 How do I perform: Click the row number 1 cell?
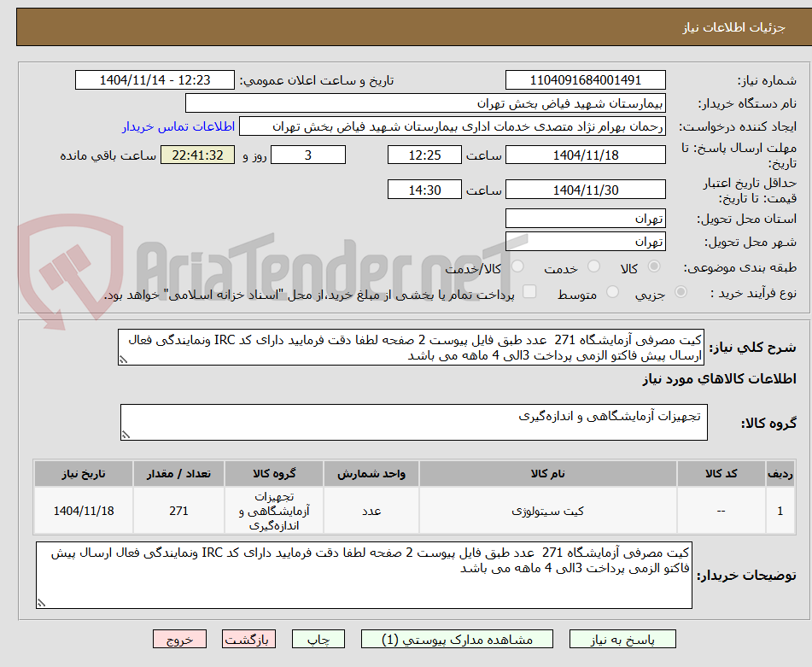pos(780,511)
